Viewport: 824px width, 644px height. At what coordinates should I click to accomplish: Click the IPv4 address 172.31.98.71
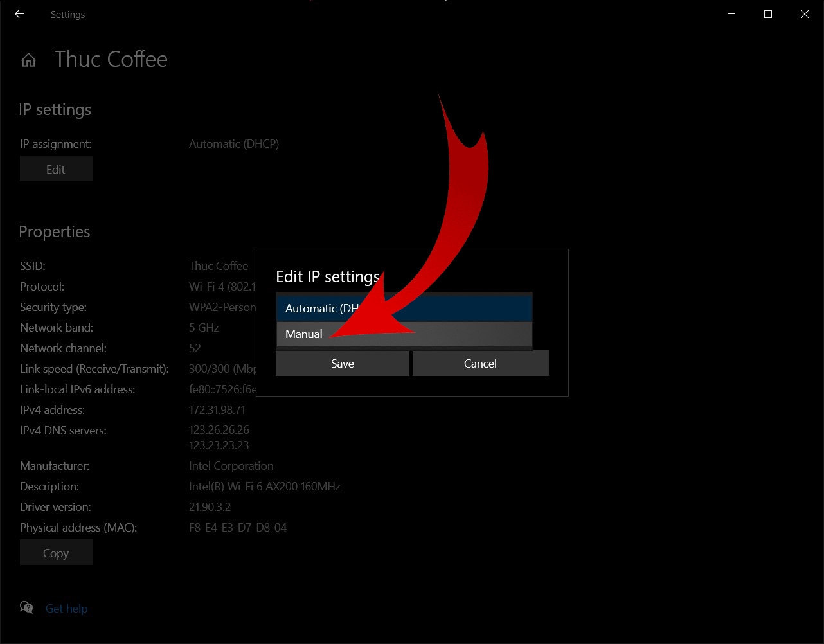(217, 409)
